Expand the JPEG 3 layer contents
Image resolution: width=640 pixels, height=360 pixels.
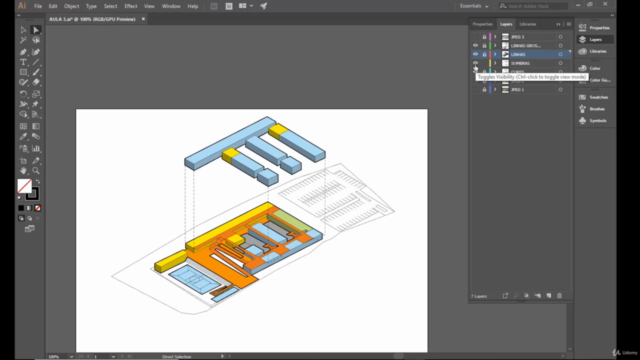point(495,37)
